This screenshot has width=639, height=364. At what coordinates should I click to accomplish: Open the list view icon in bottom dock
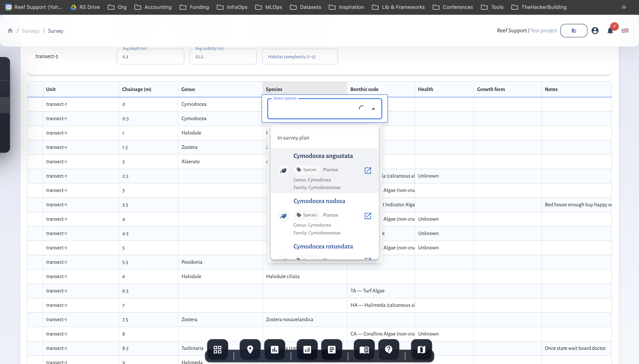[x=331, y=349]
